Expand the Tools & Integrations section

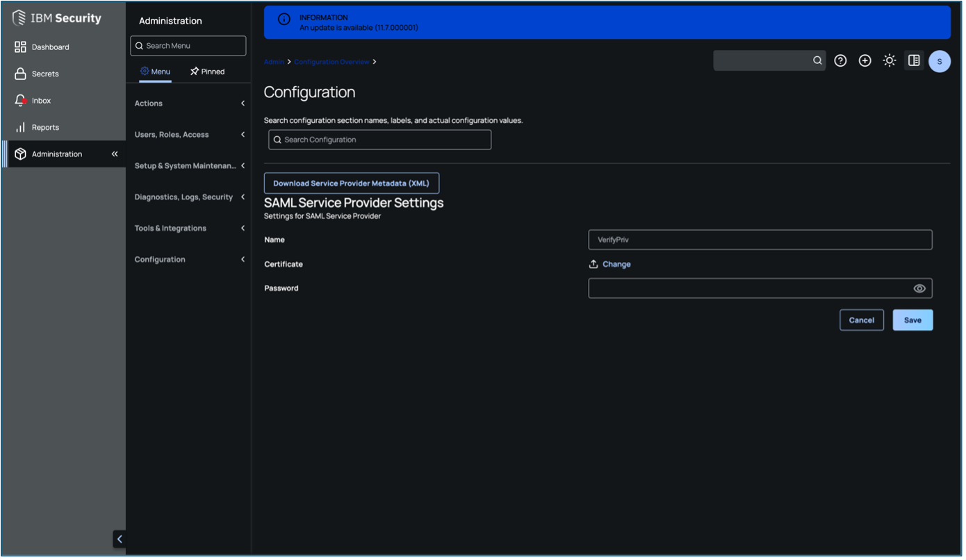coord(189,228)
